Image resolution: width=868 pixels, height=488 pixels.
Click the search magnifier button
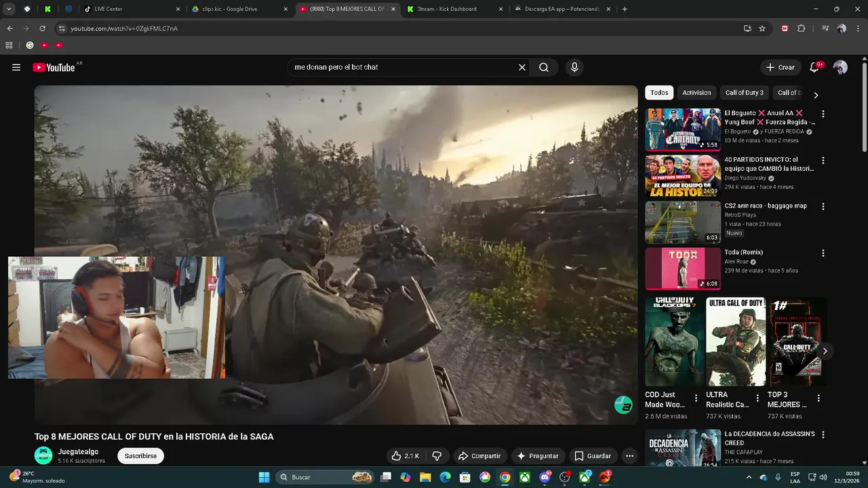coord(544,67)
